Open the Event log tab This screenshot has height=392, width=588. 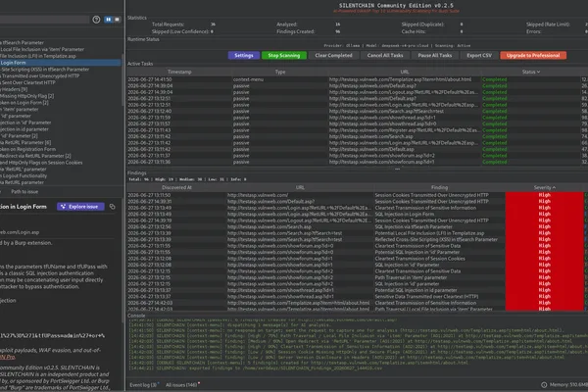143,385
